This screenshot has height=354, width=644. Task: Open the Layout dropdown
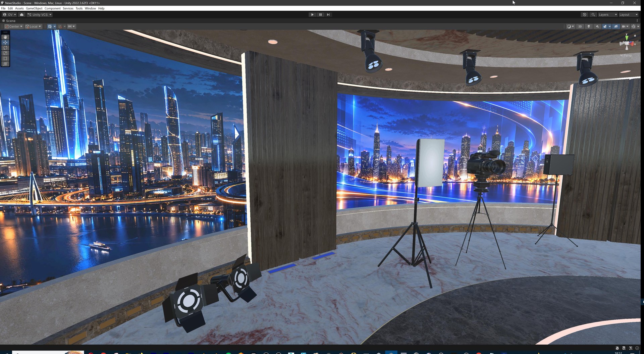628,15
